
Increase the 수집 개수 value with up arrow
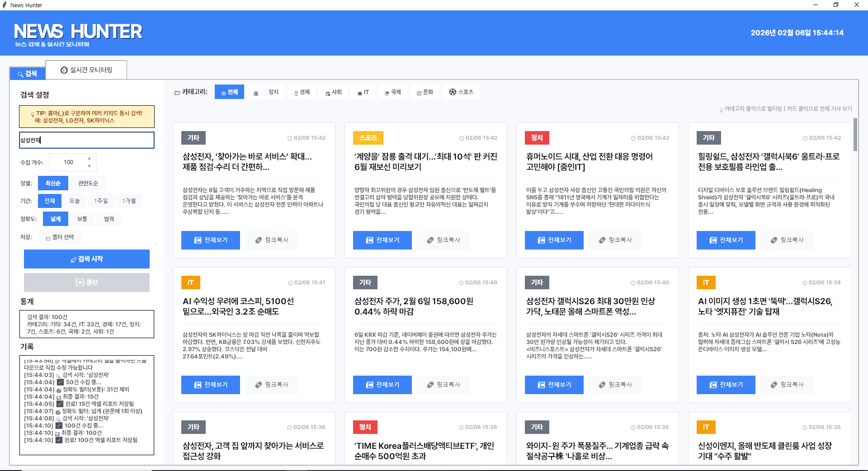coord(90,158)
